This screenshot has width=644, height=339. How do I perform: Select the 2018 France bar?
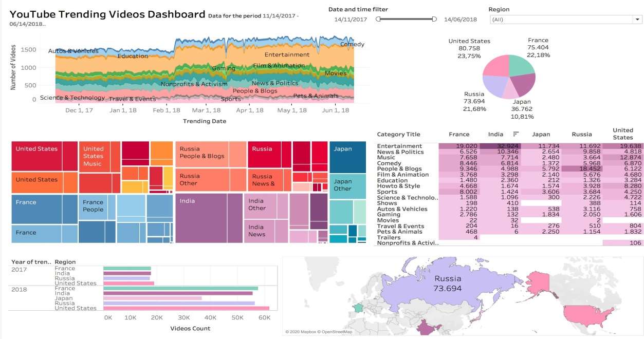click(180, 289)
